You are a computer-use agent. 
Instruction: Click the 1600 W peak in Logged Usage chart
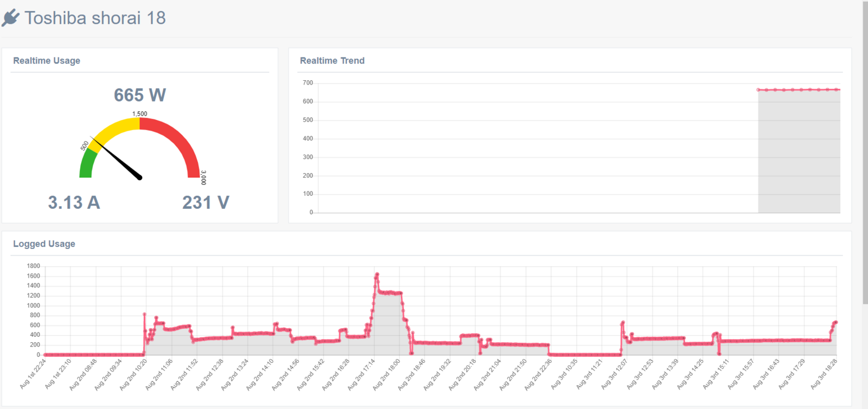click(377, 274)
